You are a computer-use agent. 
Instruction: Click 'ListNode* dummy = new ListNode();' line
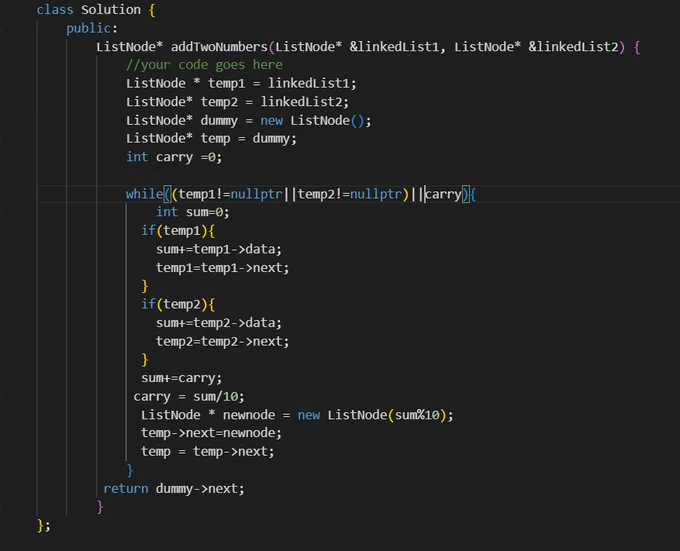(248, 120)
